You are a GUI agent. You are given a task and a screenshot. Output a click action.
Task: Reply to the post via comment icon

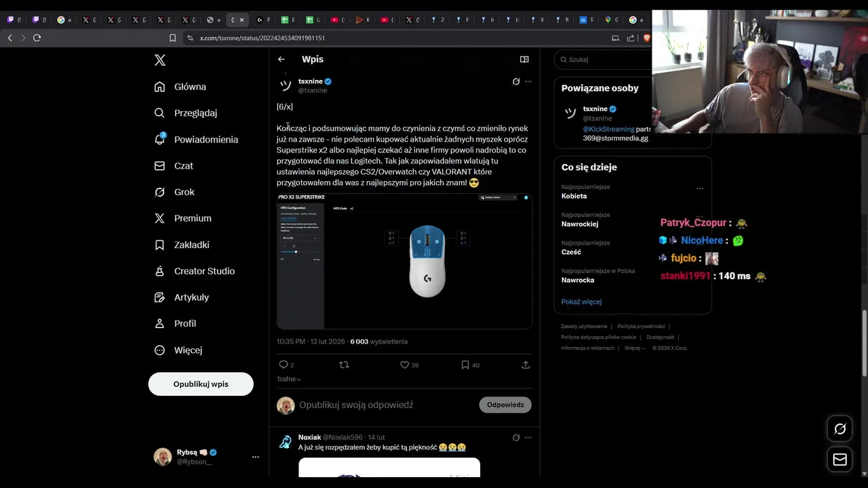(x=284, y=365)
